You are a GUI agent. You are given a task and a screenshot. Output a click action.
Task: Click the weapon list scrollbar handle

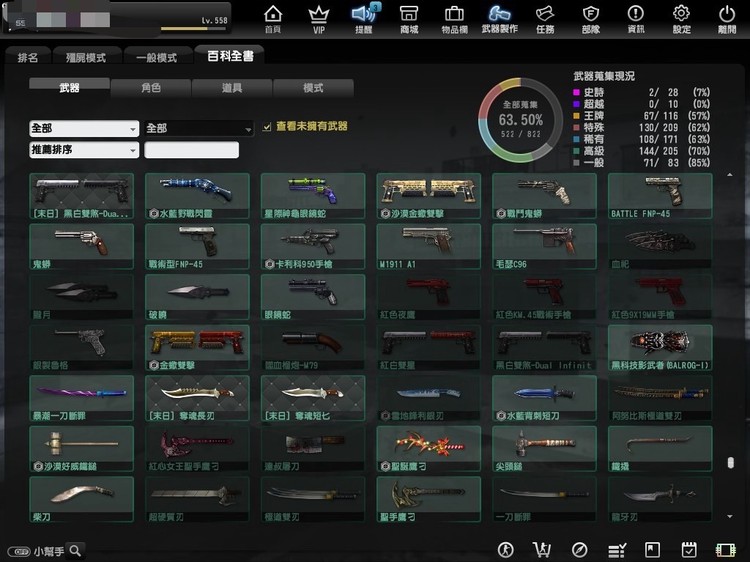click(x=730, y=463)
